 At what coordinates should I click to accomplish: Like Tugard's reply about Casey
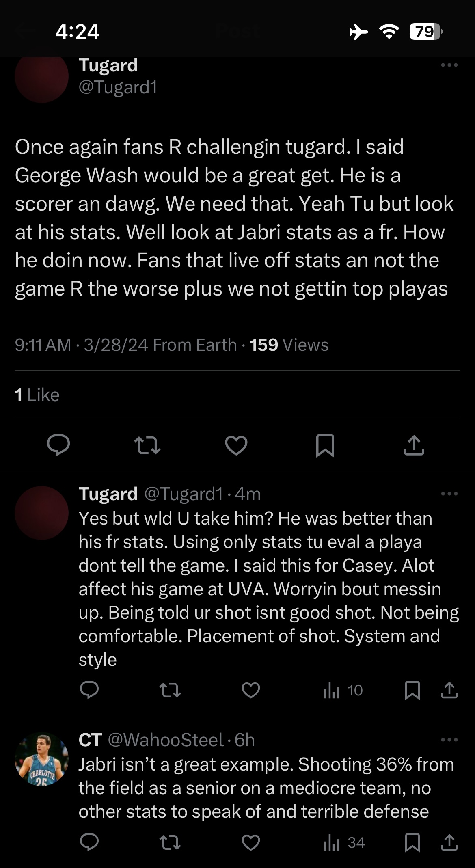tap(251, 690)
